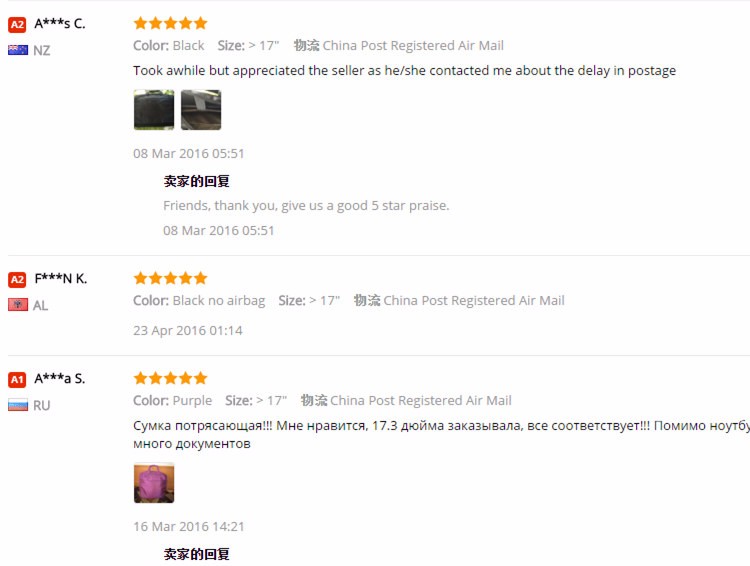Click five-star rating of A***a S. review
Image resolution: width=750 pixels, height=566 pixels.
point(170,378)
